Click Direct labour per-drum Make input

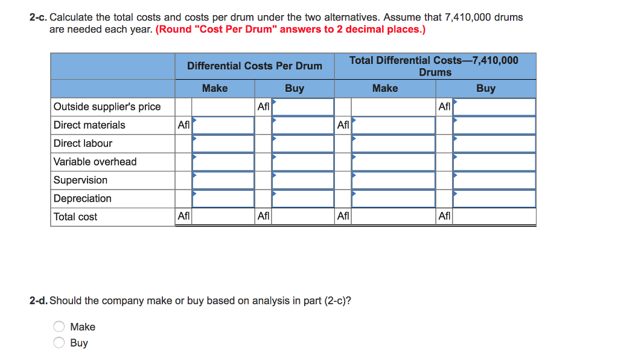pyautogui.click(x=223, y=144)
